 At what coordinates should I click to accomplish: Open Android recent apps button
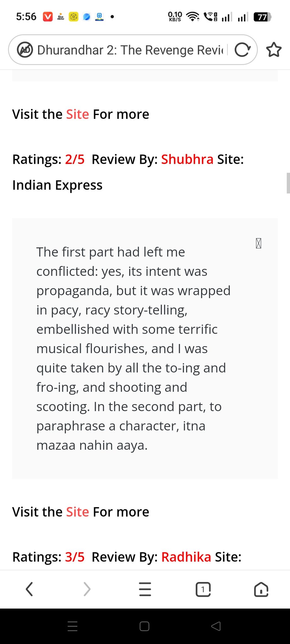click(x=73, y=626)
